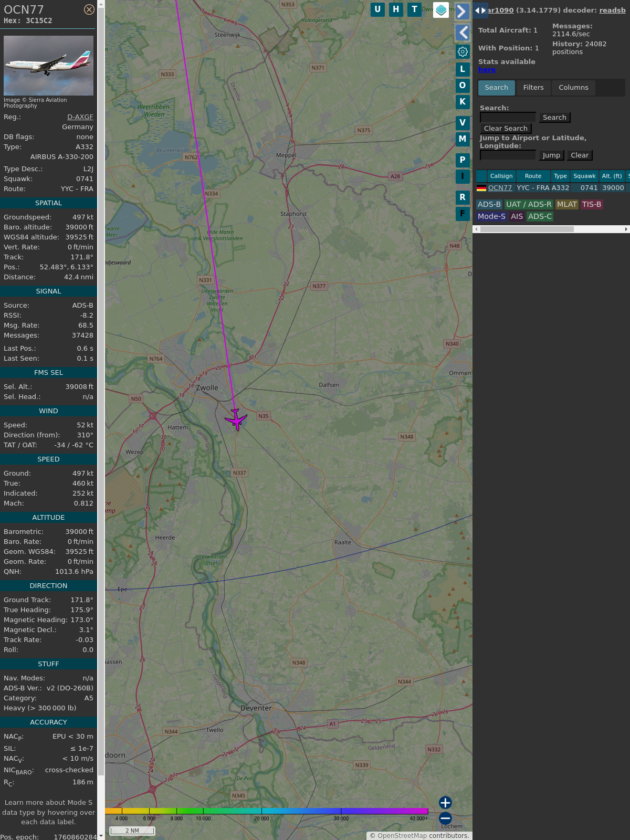Click the map zoom out minus button
The image size is (630, 840).
[x=445, y=818]
